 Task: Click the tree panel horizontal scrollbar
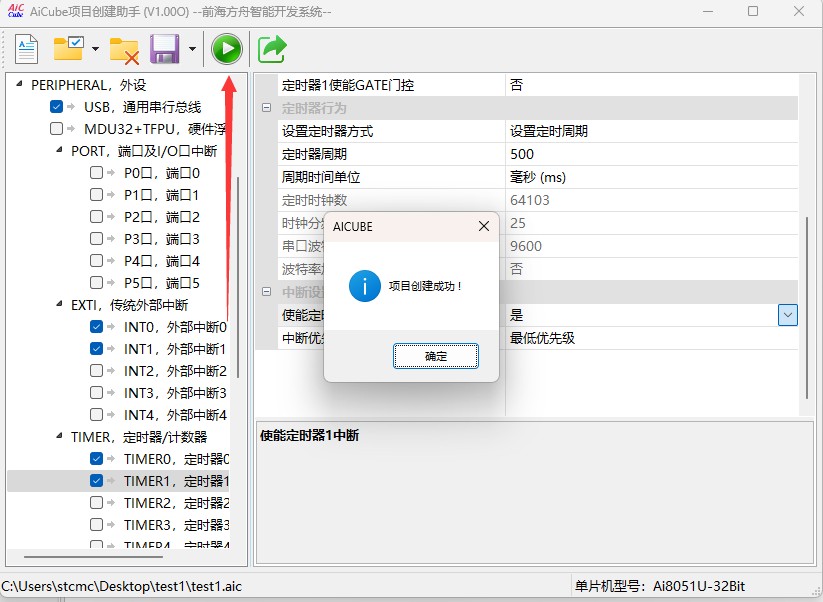coord(93,556)
